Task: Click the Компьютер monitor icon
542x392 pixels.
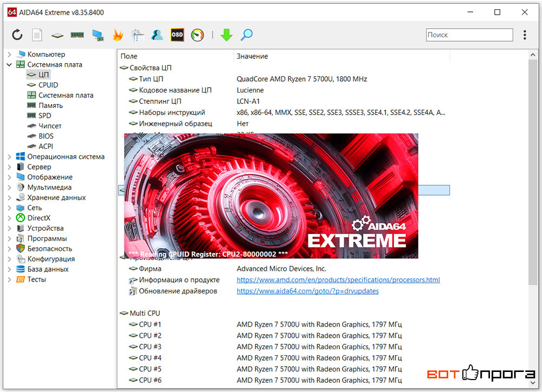Action: tap(21, 54)
